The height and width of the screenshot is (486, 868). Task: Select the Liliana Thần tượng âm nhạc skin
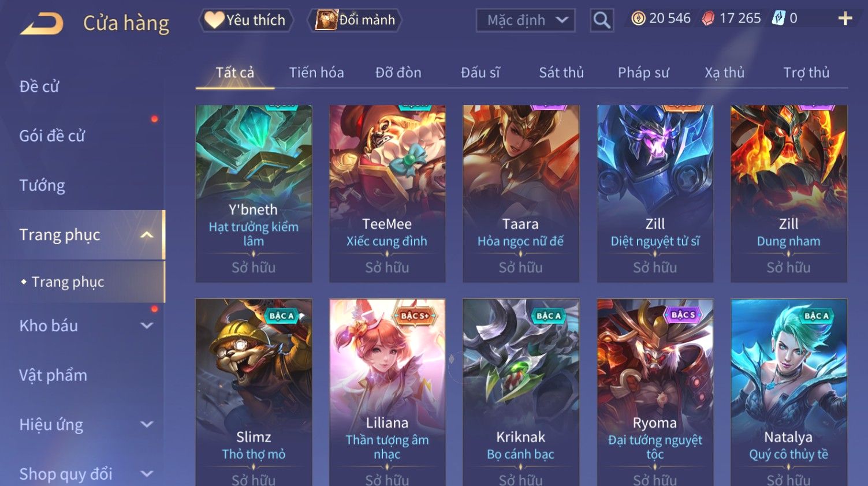point(387,392)
